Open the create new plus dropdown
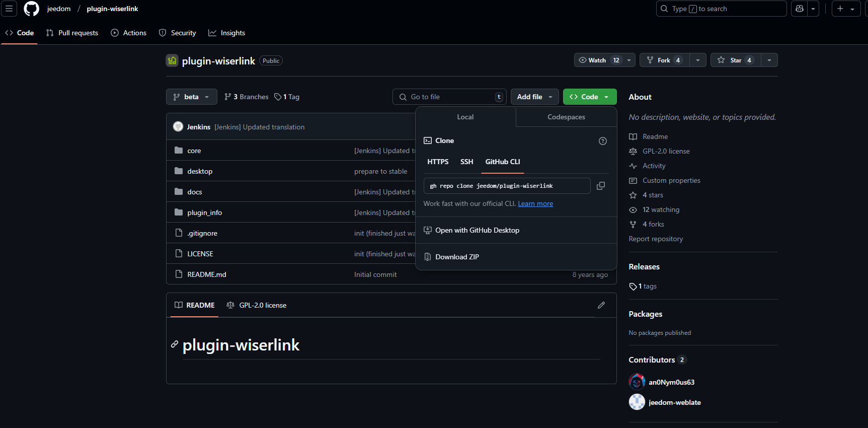Image resolution: width=868 pixels, height=428 pixels. tap(846, 9)
